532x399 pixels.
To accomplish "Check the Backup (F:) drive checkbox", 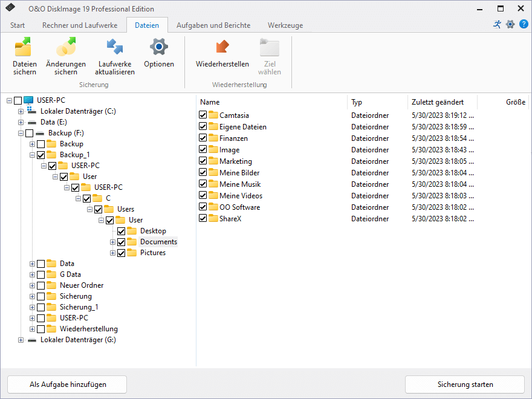I will click(30, 134).
